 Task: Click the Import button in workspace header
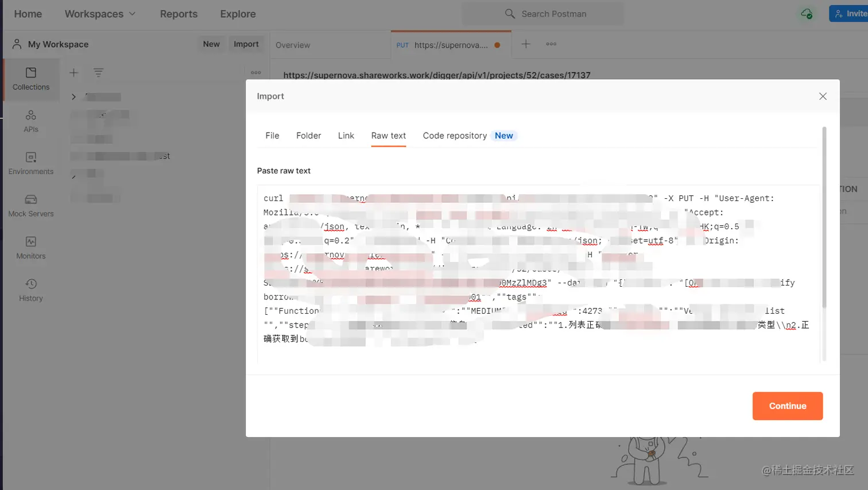[x=246, y=44]
